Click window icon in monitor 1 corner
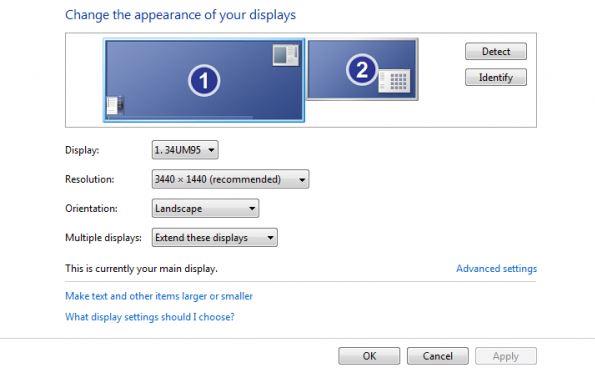Viewport: 595px width, 384px height. click(x=285, y=55)
